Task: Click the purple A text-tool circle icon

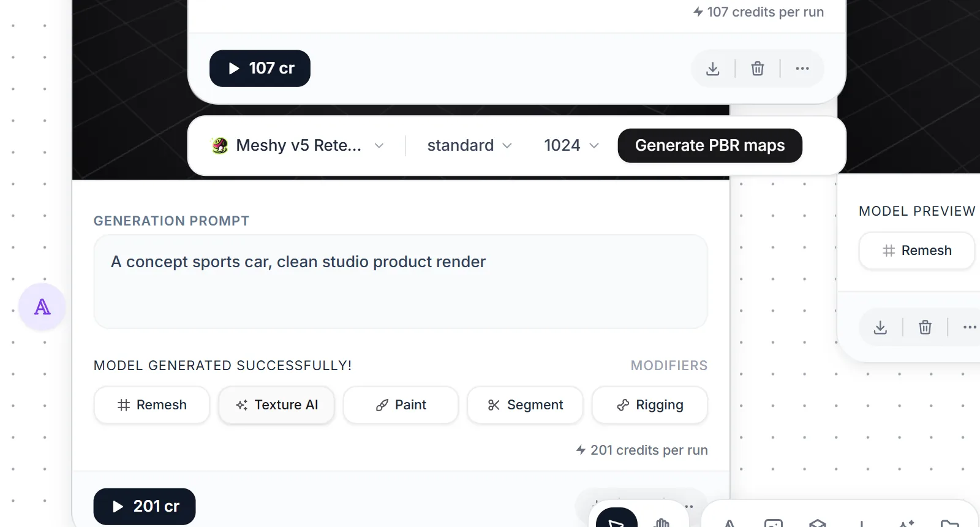Action: pos(42,307)
